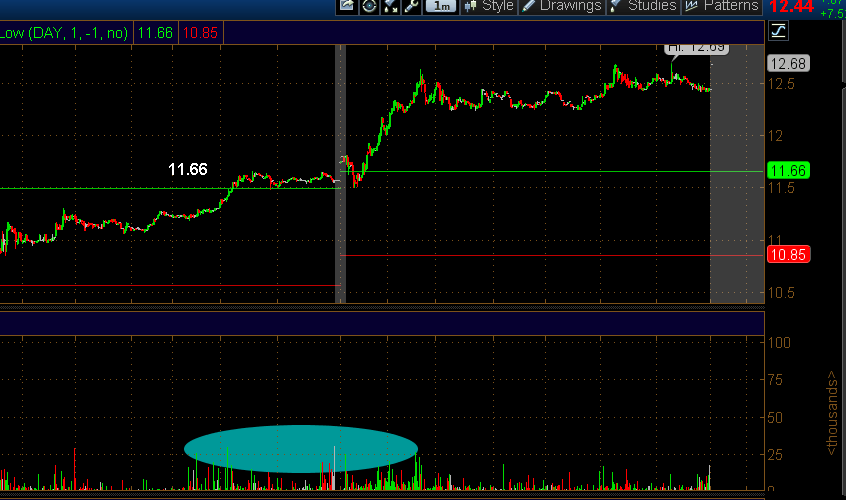Open chart settings wrench icon
The height and width of the screenshot is (500, 846).
pyautogui.click(x=411, y=6)
